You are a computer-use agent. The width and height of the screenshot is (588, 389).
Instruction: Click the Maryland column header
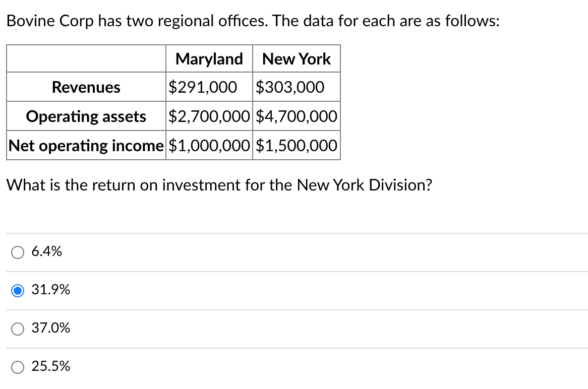coord(209,58)
